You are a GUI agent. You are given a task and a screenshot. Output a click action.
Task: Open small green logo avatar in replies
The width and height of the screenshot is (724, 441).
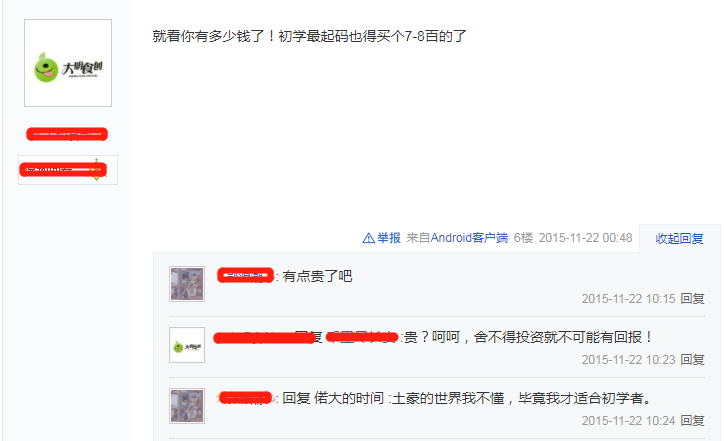click(187, 345)
